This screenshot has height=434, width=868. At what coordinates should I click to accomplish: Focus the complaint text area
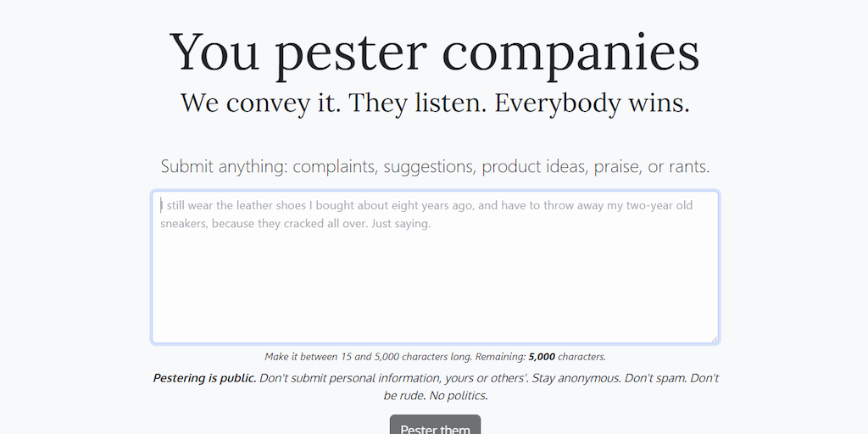(435, 280)
